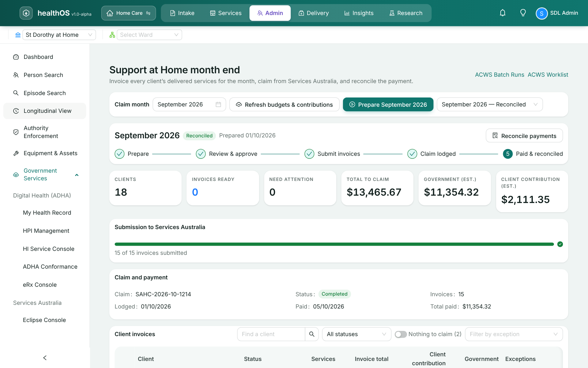The width and height of the screenshot is (588, 368).
Task: Click the Total to Claim $13,465.67 value
Action: (374, 192)
